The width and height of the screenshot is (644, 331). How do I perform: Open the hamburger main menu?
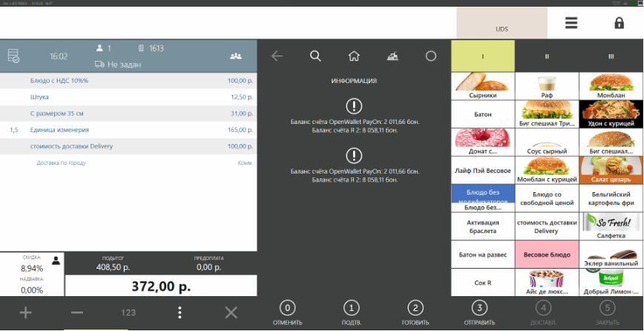[x=571, y=22]
